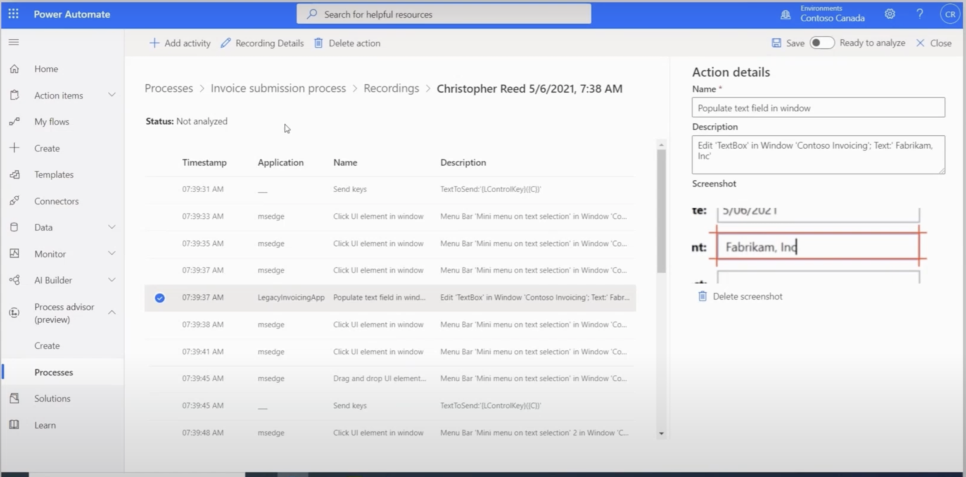Click Delete action in command bar

click(347, 43)
